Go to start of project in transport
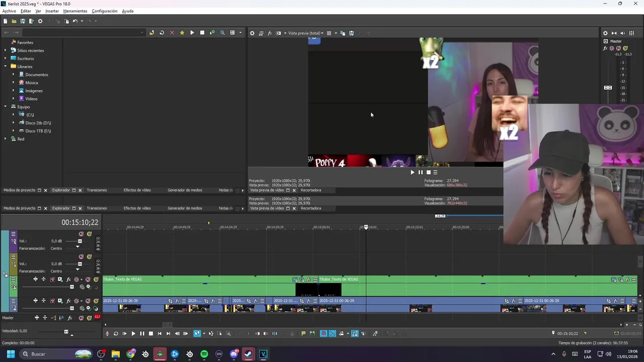The height and width of the screenshot is (362, 644). [x=159, y=333]
